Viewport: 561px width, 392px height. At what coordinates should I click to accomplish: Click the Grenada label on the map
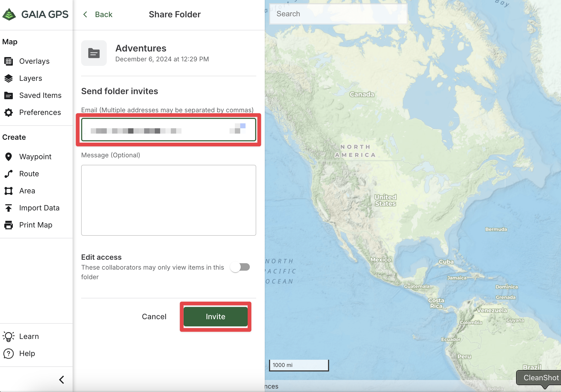click(505, 297)
